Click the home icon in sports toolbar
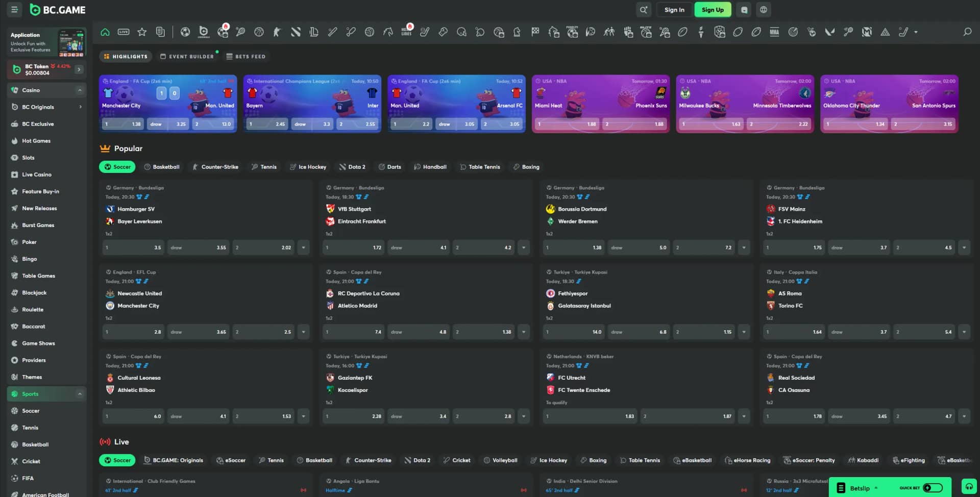This screenshot has height=497, width=980. click(x=105, y=32)
